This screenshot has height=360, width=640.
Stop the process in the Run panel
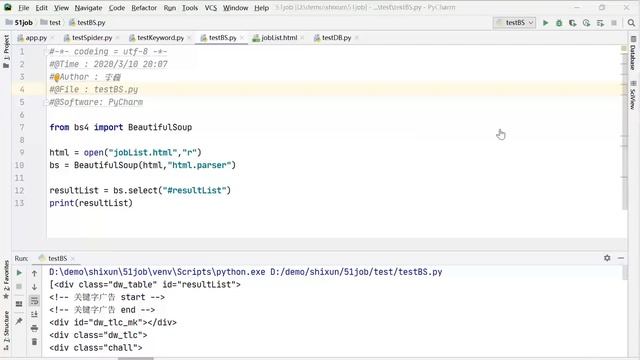(19, 287)
